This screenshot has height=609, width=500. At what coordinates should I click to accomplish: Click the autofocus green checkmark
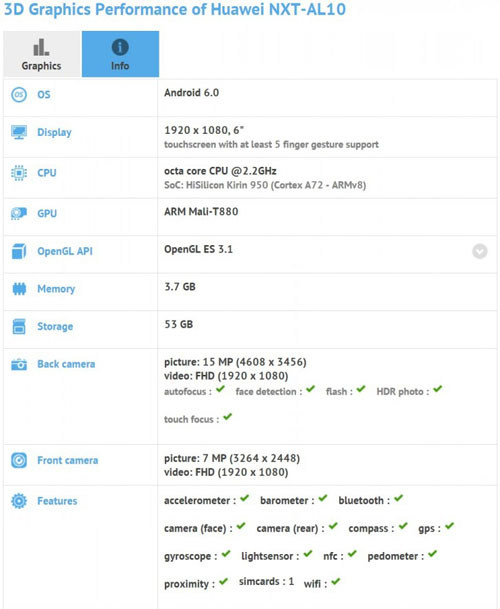coord(221,389)
